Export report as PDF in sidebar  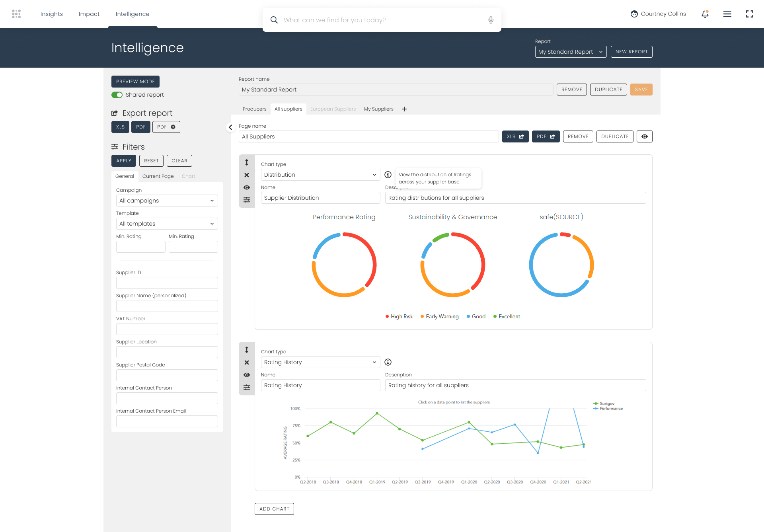pos(141,127)
